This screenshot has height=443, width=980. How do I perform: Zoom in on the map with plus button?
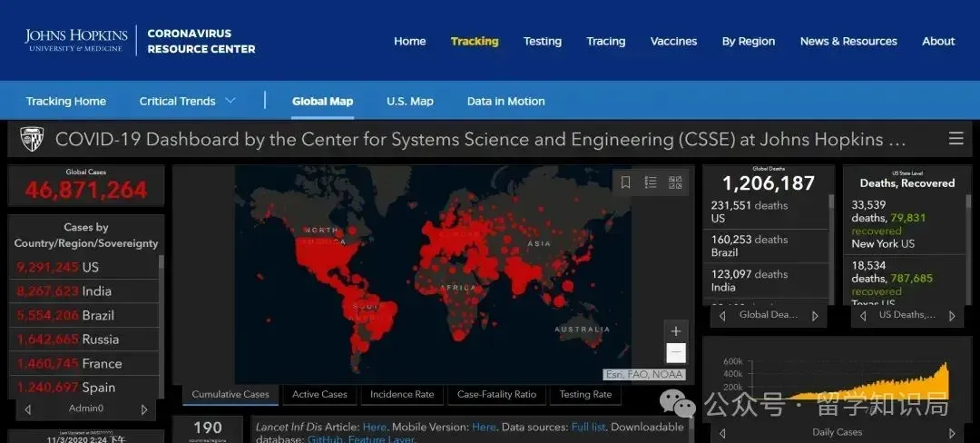[x=676, y=331]
